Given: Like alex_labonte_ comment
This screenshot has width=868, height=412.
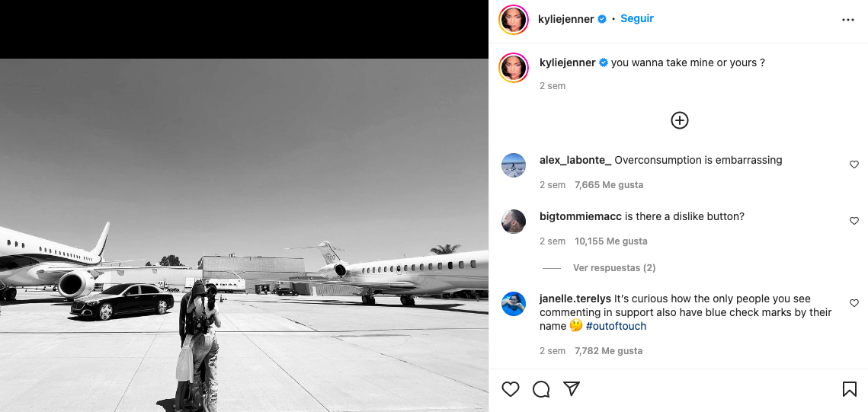Looking at the screenshot, I should [x=854, y=164].
